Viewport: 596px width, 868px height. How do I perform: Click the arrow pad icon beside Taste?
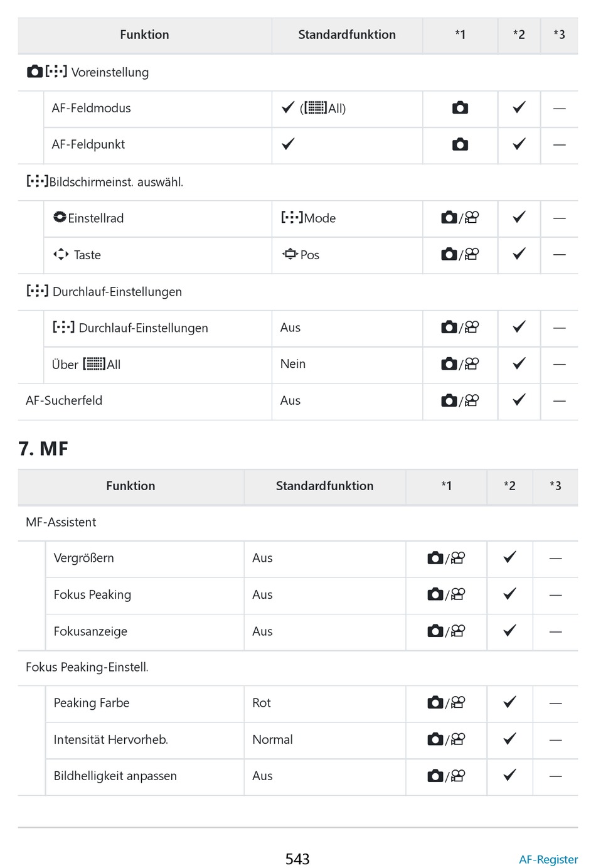(61, 254)
